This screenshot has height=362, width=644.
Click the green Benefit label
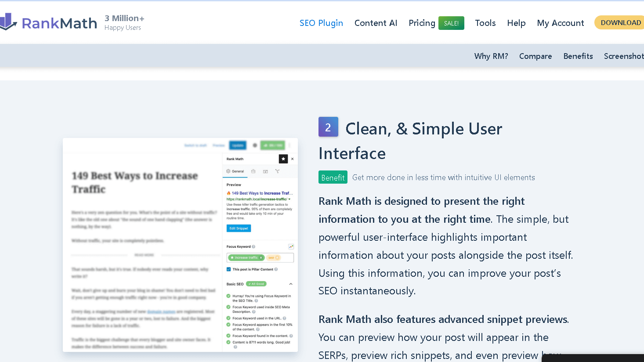[333, 177]
